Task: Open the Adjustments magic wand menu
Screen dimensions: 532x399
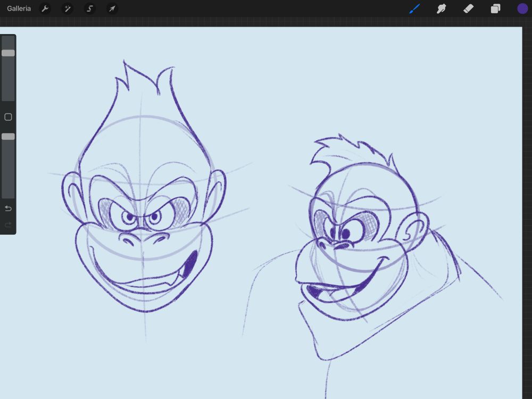Action: click(x=67, y=9)
